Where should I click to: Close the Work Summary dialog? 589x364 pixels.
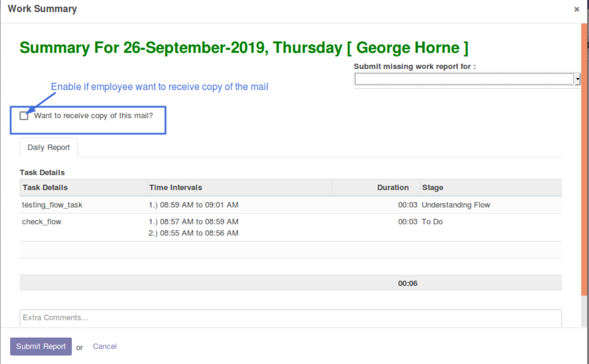[x=577, y=9]
